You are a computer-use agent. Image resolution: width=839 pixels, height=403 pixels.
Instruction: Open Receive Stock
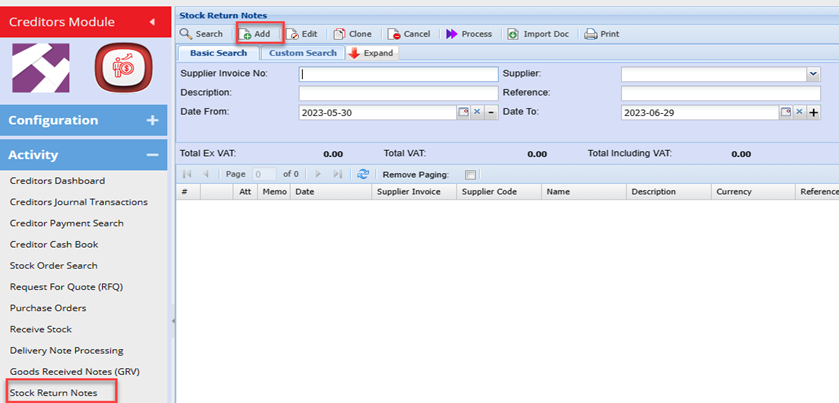pos(41,329)
